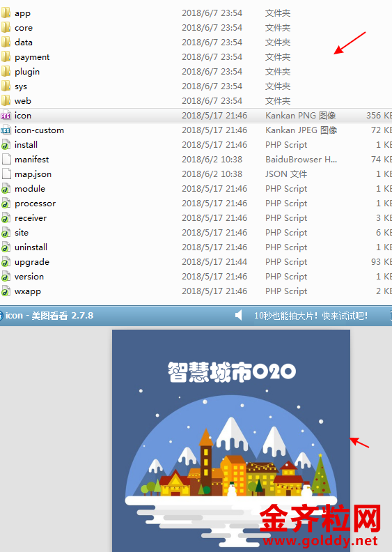Click the speaker icon in viewer title bar

point(238,316)
